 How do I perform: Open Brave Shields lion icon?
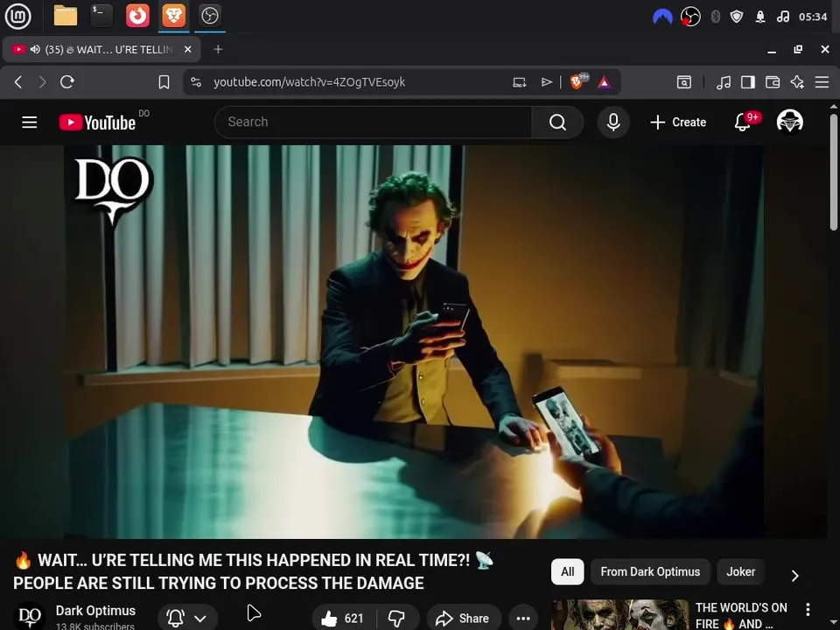577,81
